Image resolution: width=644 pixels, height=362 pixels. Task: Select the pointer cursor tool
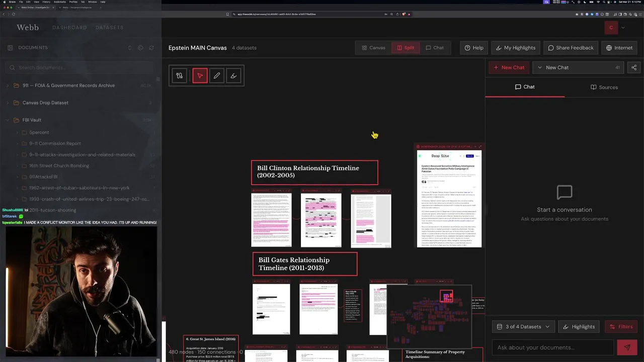click(200, 75)
